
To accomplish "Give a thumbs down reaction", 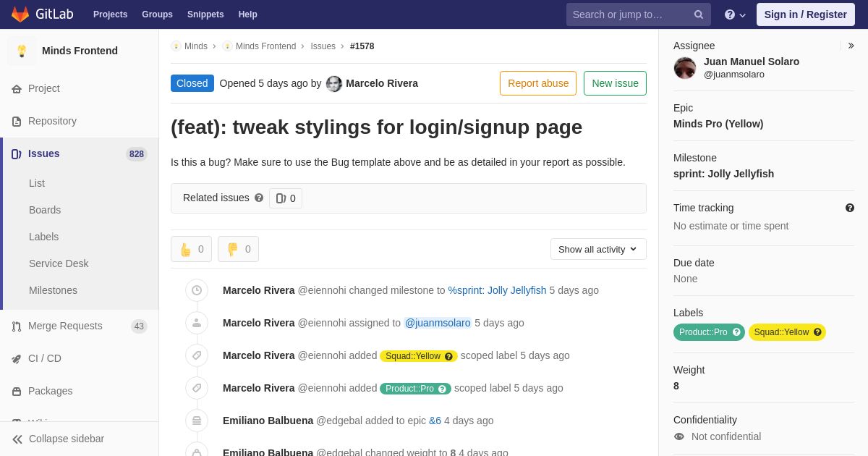I will [238, 249].
